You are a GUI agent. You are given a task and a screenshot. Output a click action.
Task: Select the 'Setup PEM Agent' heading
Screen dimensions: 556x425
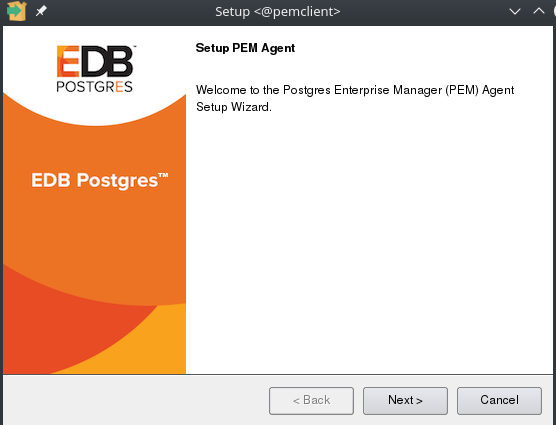(245, 48)
